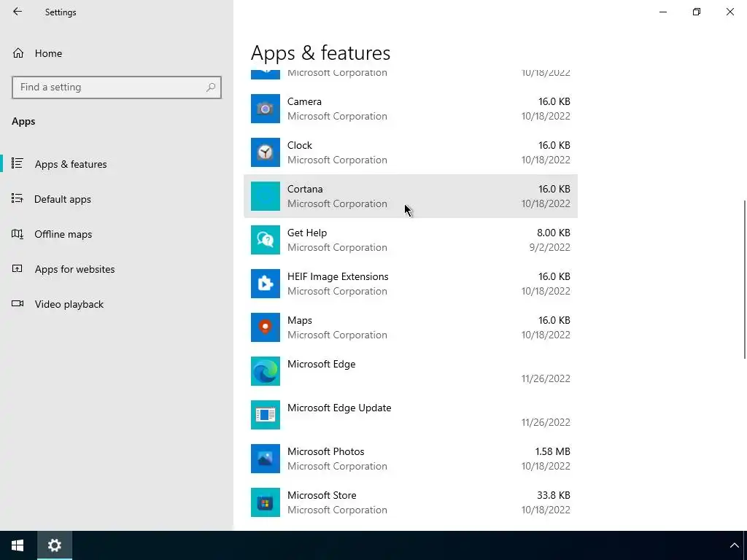Restore down the Settings window
Viewport: 747px width, 560px height.
coord(697,12)
